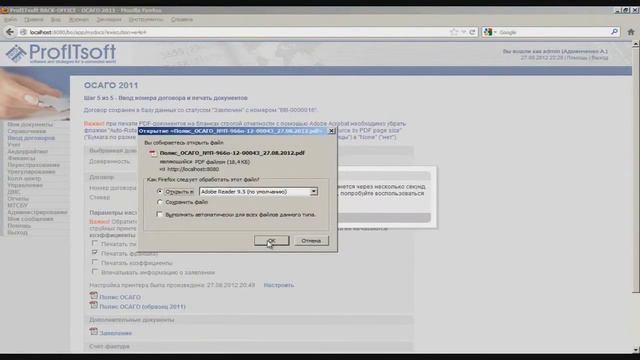Open Управление in sidebar

click(x=25, y=185)
